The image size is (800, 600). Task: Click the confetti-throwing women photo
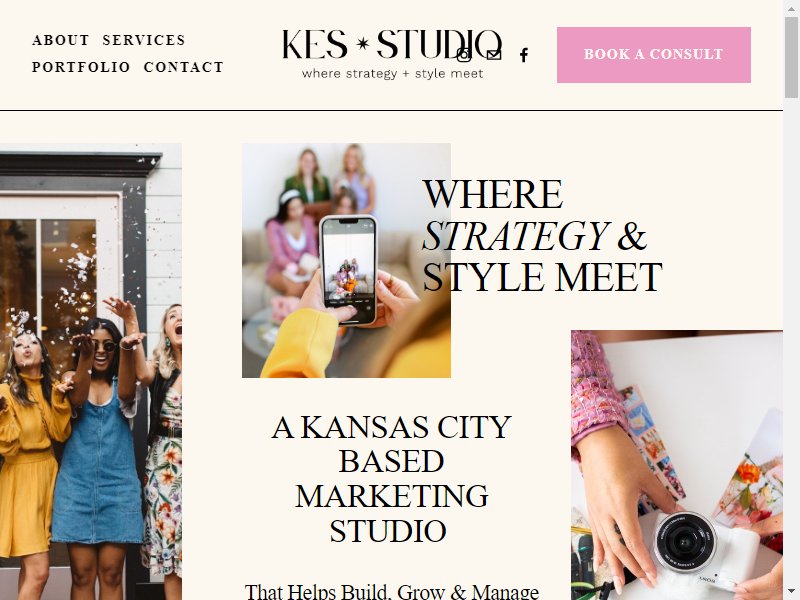91,371
